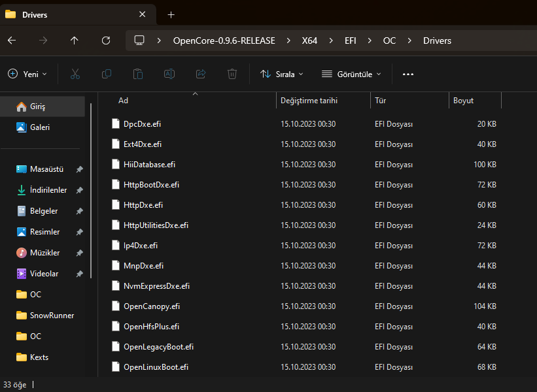This screenshot has width=537, height=392.
Task: Select the OpenCanopy.efi file
Action: [x=152, y=306]
